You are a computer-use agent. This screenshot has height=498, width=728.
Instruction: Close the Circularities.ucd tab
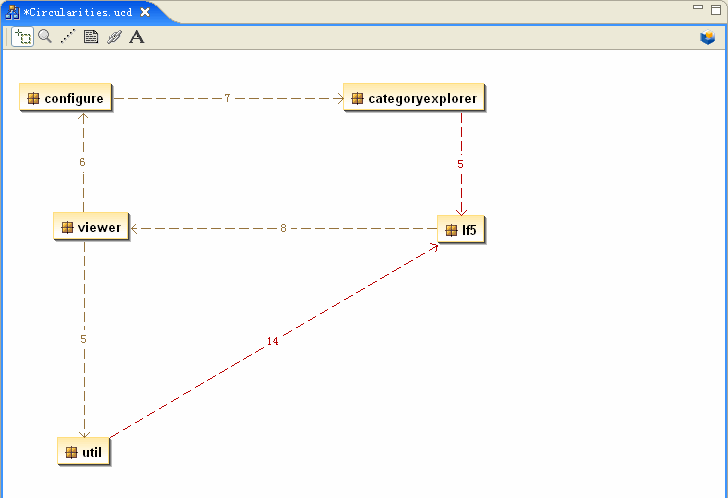pyautogui.click(x=145, y=13)
